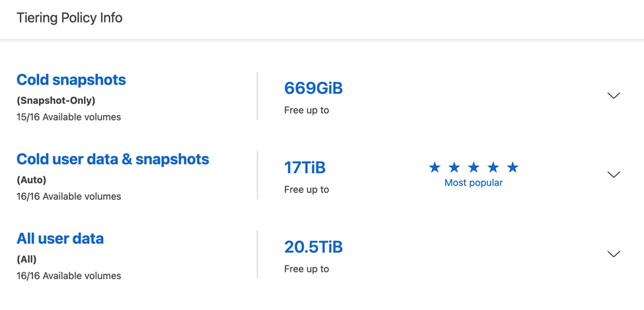This screenshot has height=310, width=644.
Task: Expand the All user data policy row
Action: (x=614, y=254)
